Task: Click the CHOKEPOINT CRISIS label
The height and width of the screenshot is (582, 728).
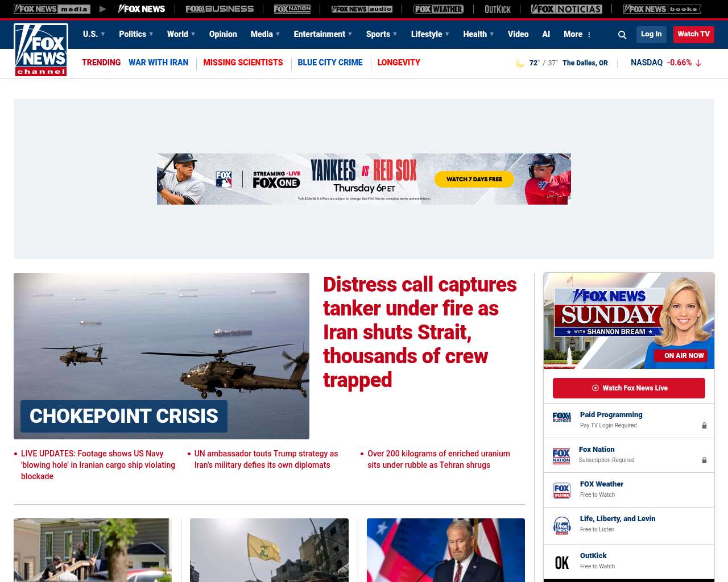Action: [124, 416]
